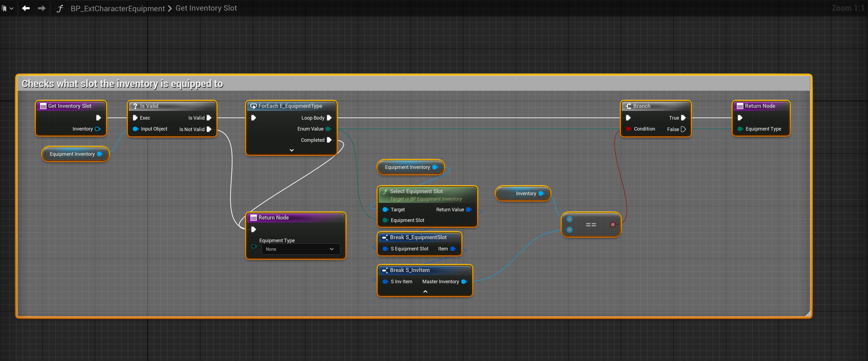The width and height of the screenshot is (868, 361).
Task: Select the comment title bar text
Action: [122, 84]
